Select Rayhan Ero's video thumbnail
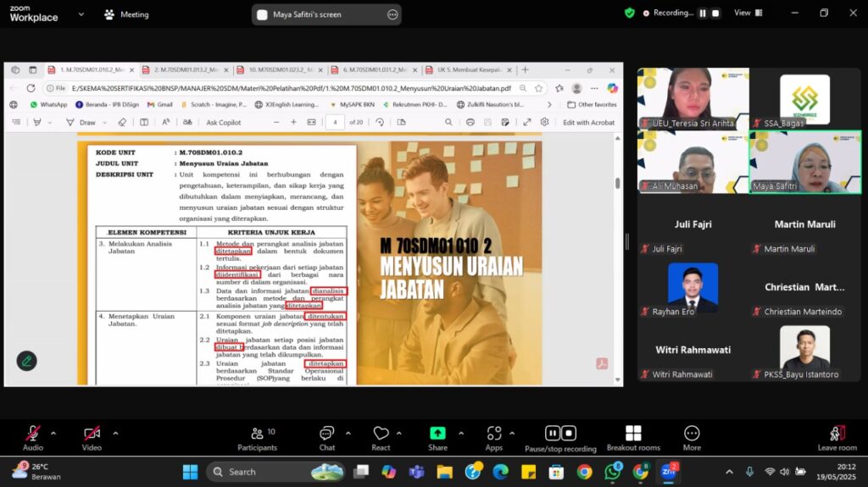 click(693, 288)
